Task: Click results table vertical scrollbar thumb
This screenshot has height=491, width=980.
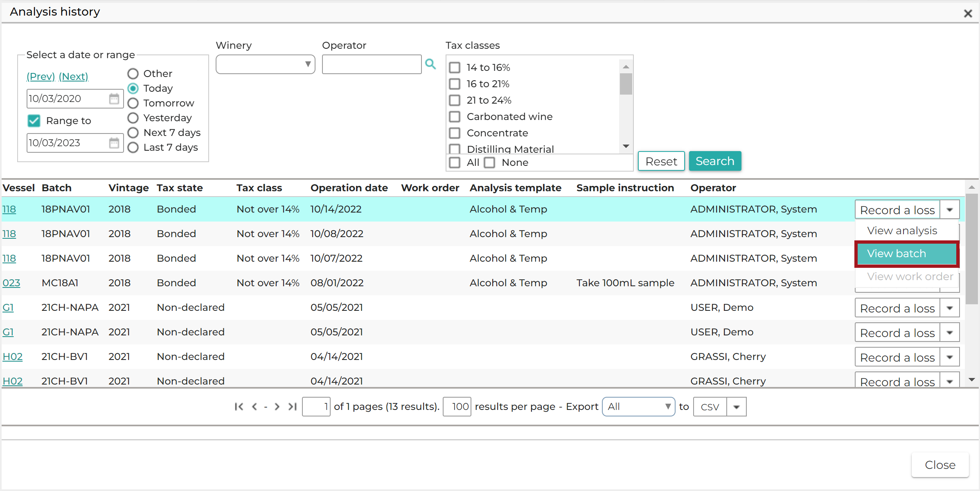Action: click(971, 249)
